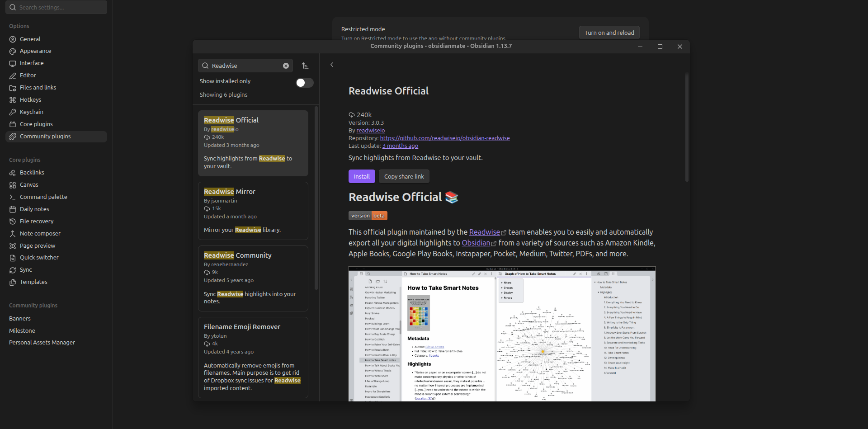Viewport: 868px width, 429px height.
Task: Select the Filename Emoji Remover card
Action: click(253, 358)
